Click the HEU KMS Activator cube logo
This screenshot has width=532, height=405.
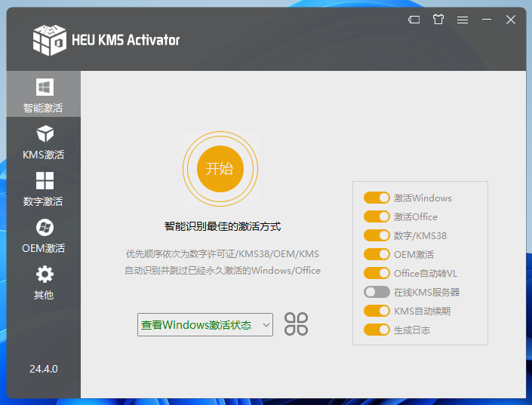[x=50, y=40]
